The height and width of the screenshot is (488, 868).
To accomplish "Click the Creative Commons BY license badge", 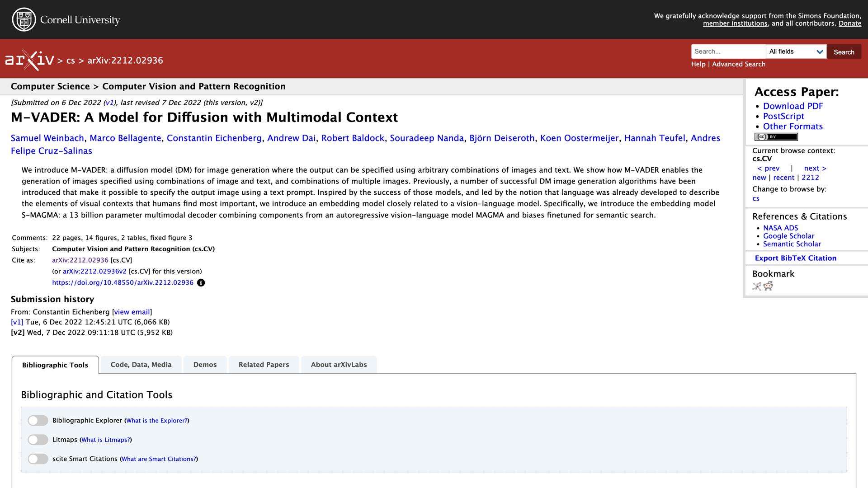I will [x=776, y=137].
